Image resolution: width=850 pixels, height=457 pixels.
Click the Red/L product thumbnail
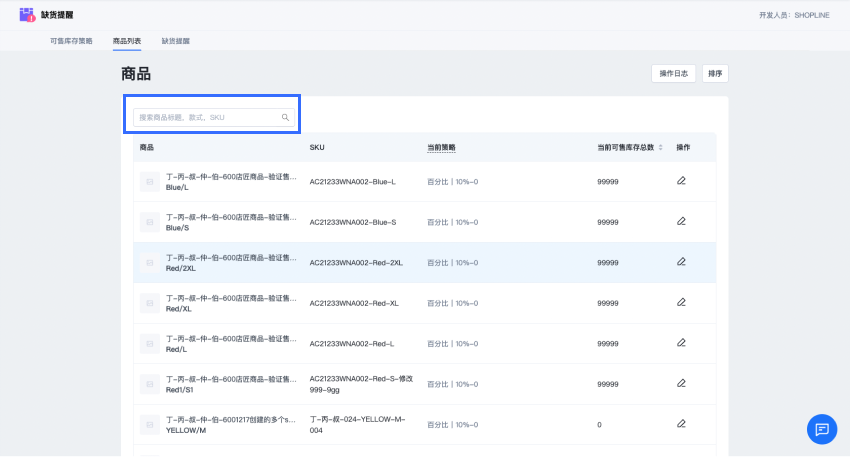tap(150, 344)
